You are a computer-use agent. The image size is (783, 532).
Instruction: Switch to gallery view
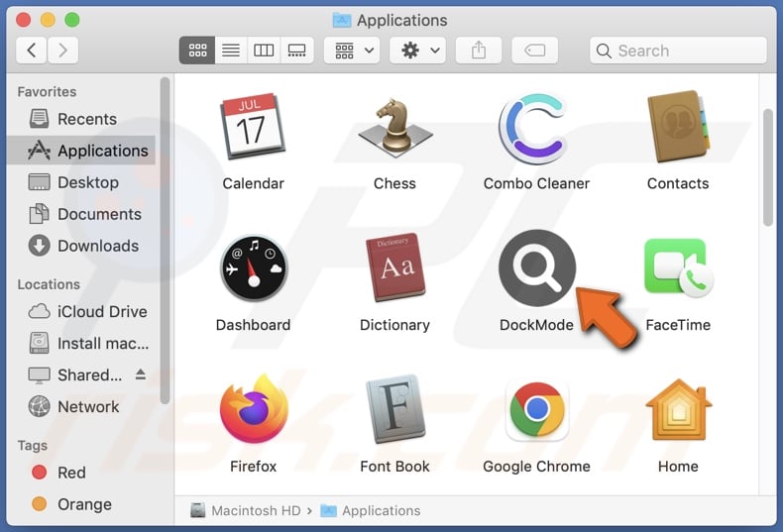coord(297,50)
